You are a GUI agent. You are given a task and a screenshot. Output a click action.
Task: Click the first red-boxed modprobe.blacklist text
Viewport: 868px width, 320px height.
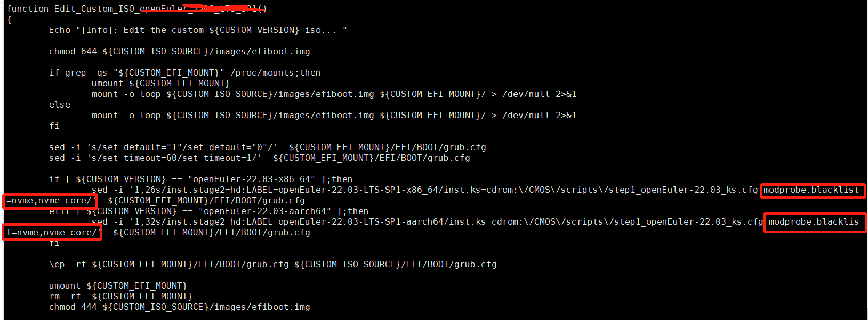[811, 190]
